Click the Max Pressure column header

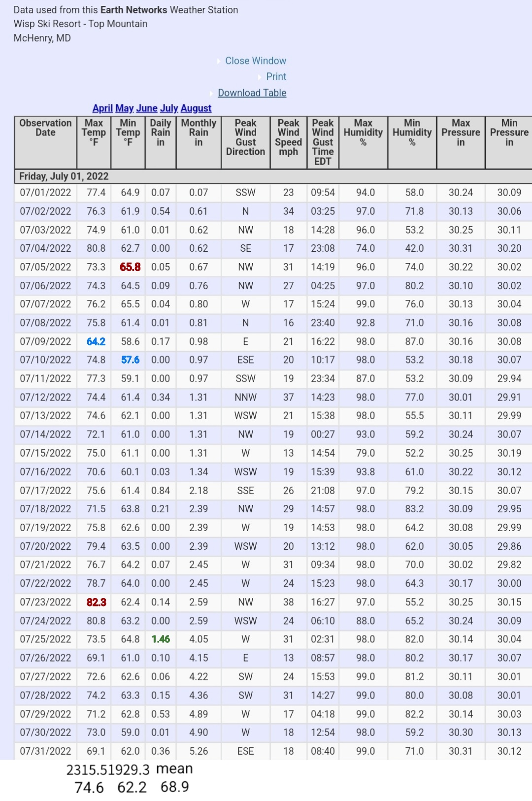[461, 142]
